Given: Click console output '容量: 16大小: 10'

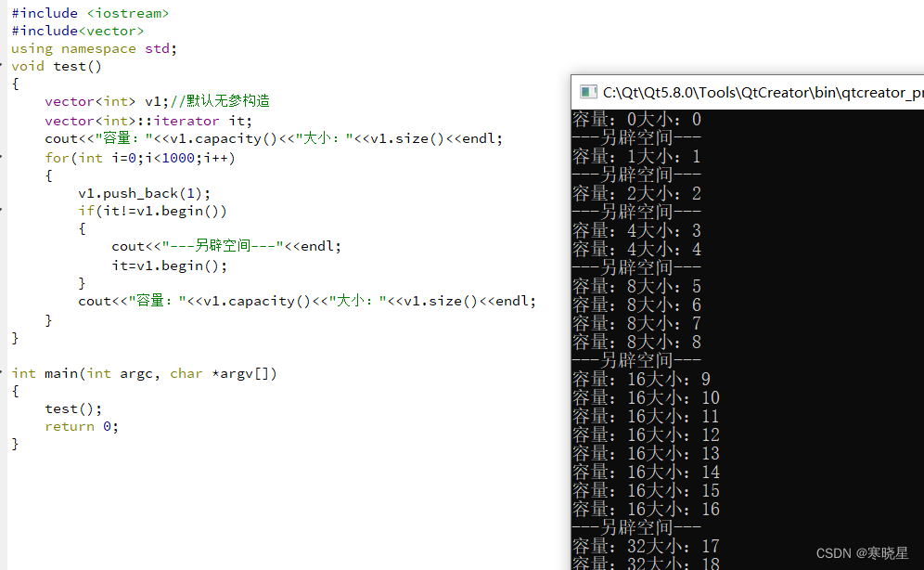Looking at the screenshot, I should coord(647,398).
